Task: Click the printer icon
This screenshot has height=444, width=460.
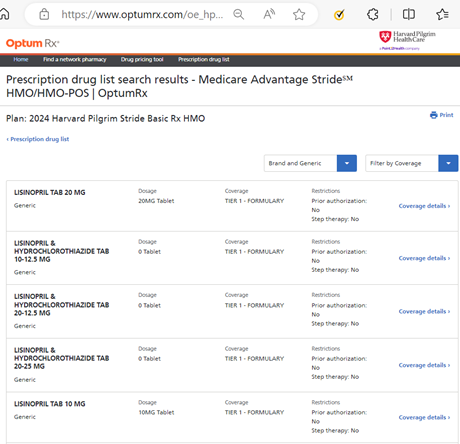Action: [434, 115]
